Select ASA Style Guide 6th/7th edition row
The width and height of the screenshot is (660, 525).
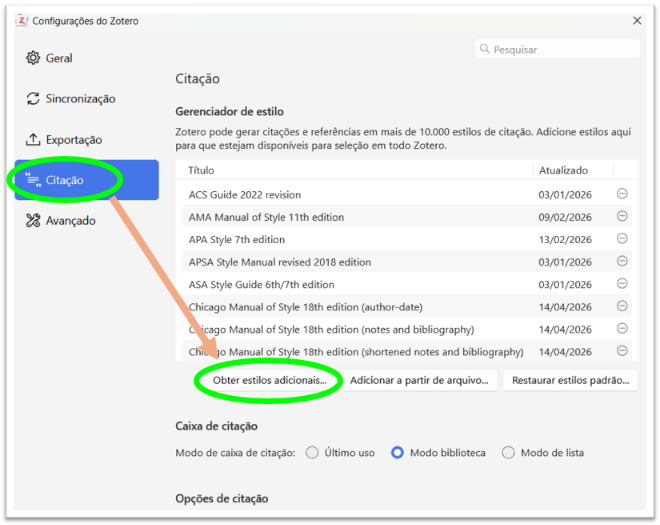(407, 285)
